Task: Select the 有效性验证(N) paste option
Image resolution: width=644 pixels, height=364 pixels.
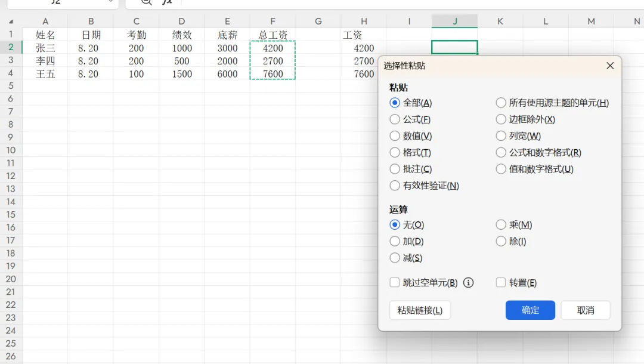Action: point(395,186)
